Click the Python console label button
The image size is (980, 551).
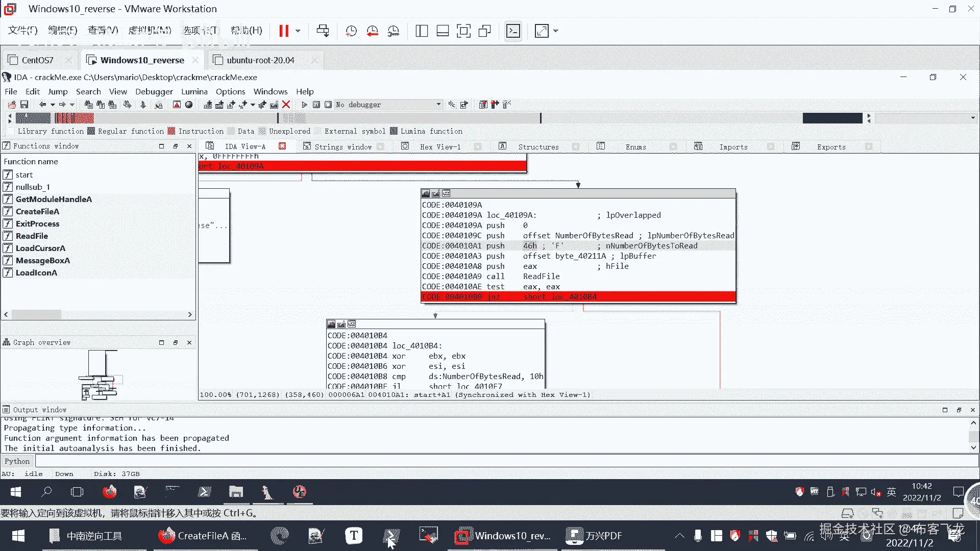point(17,461)
